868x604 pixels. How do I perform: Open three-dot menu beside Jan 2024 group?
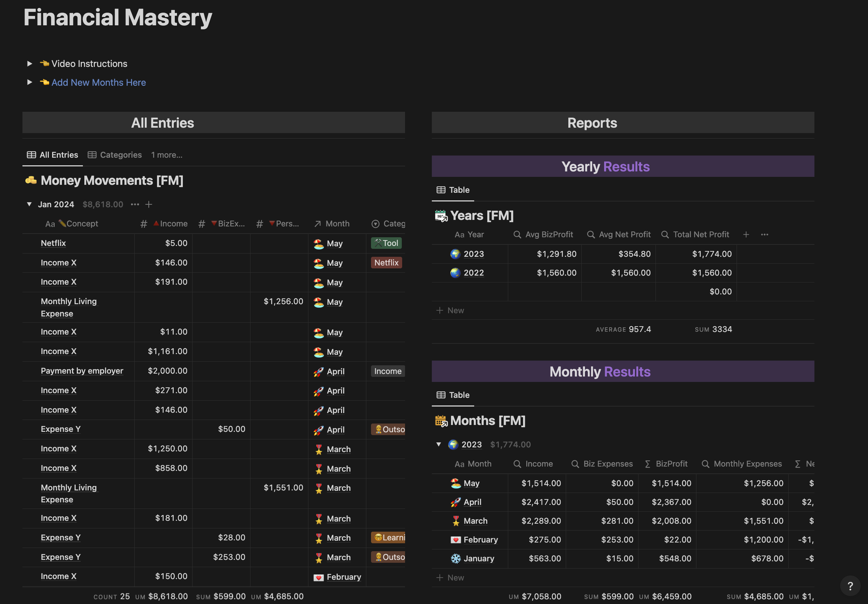click(135, 204)
